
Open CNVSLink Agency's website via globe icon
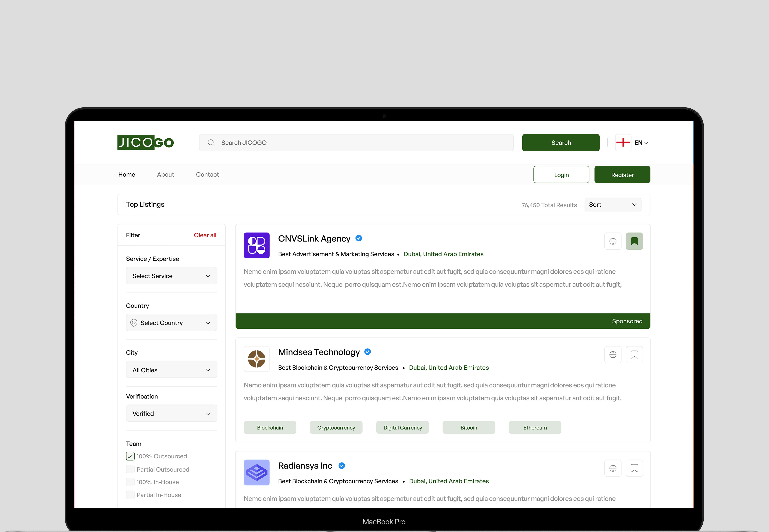613,241
